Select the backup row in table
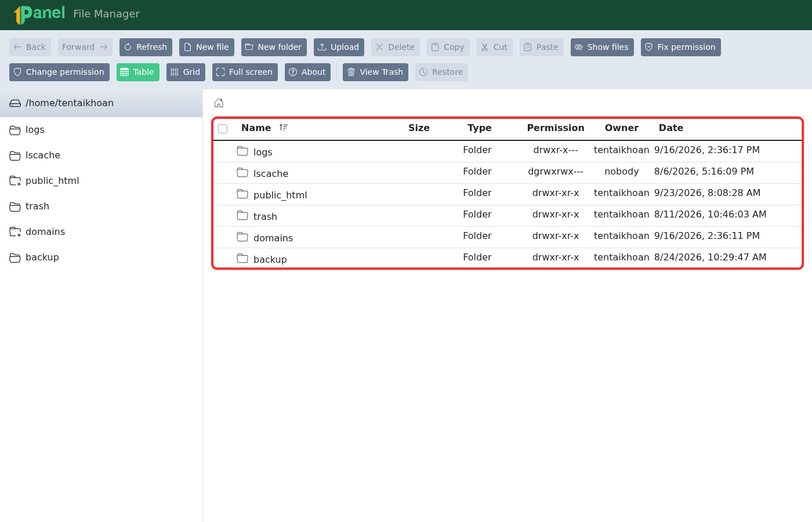This screenshot has height=522, width=812. click(x=507, y=259)
